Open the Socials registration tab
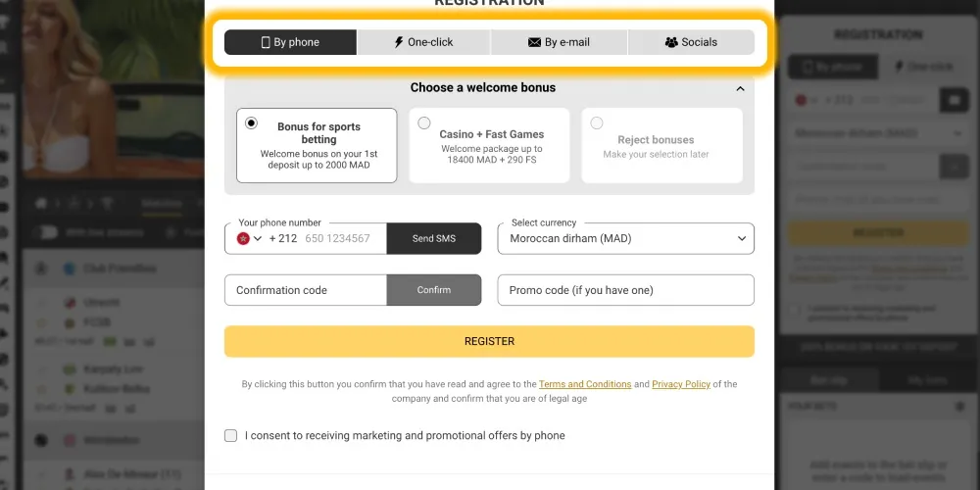The width and height of the screenshot is (980, 490). (691, 42)
